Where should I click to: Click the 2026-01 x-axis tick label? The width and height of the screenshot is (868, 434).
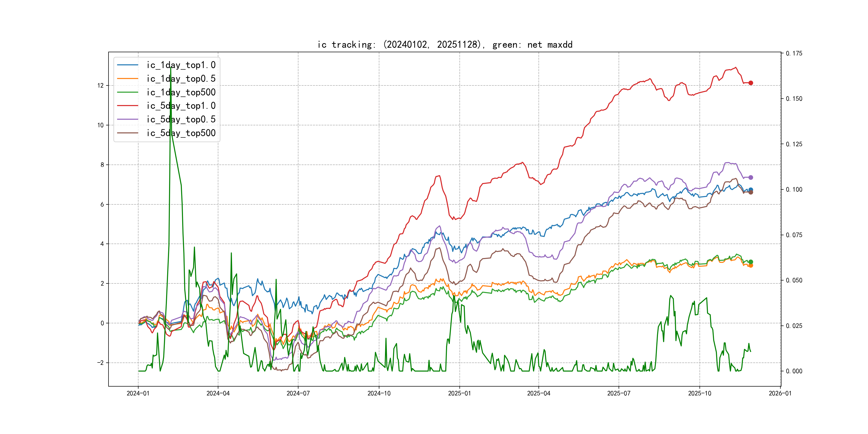780,393
